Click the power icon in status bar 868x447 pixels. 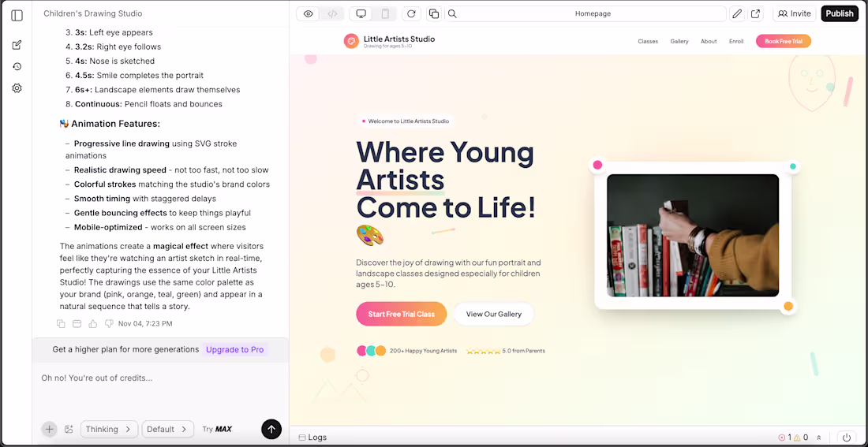pyautogui.click(x=847, y=437)
